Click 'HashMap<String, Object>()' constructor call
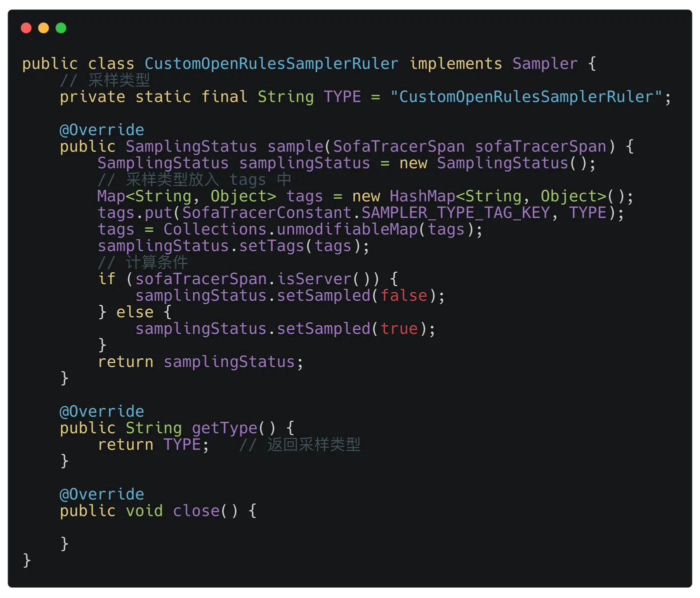 [506, 196]
